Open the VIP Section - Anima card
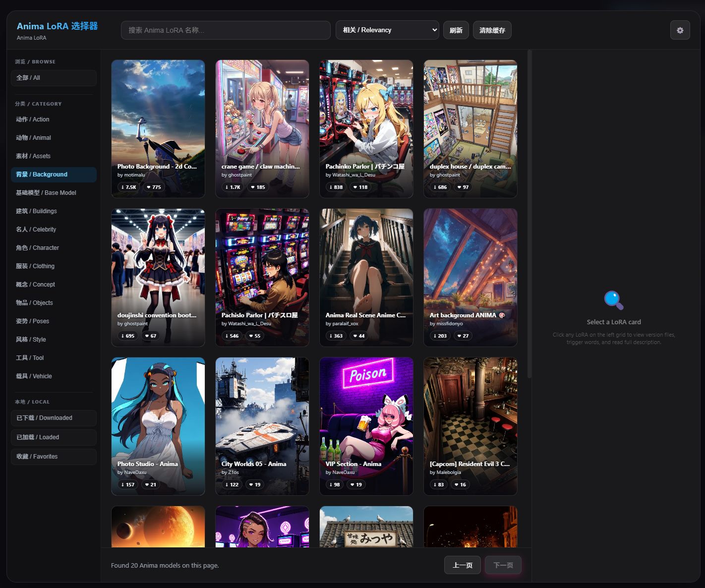The width and height of the screenshot is (705, 588). click(x=366, y=426)
